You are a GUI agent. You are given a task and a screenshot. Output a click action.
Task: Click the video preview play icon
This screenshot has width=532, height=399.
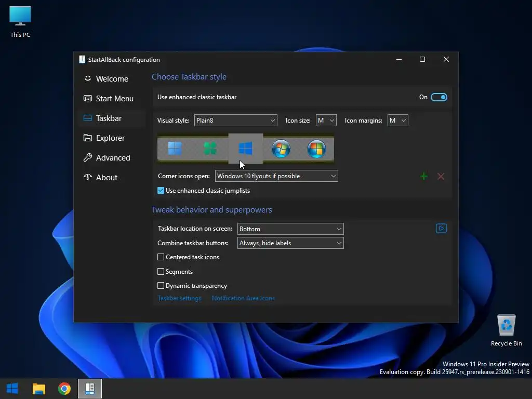(x=441, y=229)
